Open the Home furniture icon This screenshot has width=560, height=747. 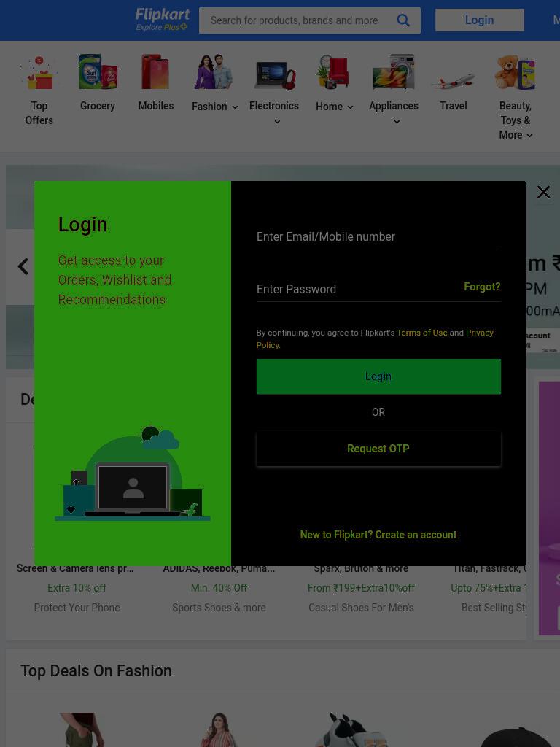point(334,72)
